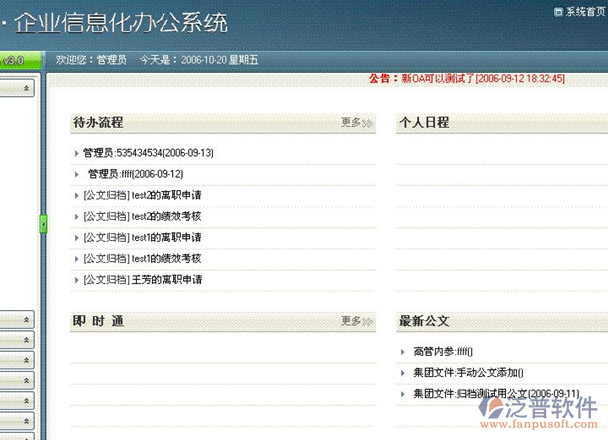This screenshot has width=608, height=440.
Task: Click the 最新公文 section header
Action: click(x=424, y=321)
